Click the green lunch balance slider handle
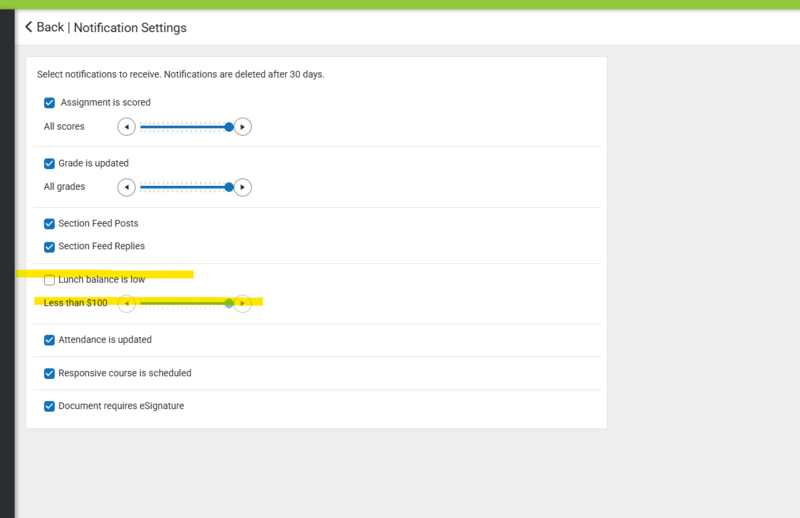This screenshot has width=800, height=518. click(229, 303)
